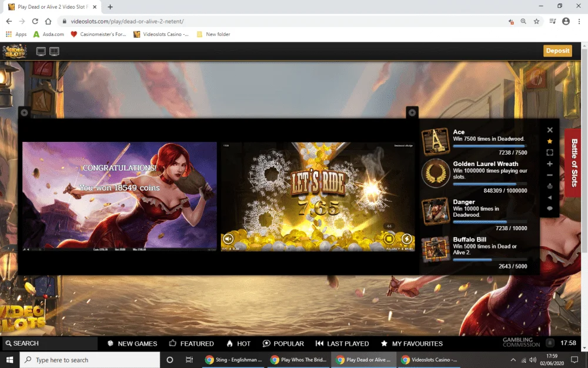Close the Dead or Alive 2 tab
This screenshot has height=368, width=588.
(95, 6)
